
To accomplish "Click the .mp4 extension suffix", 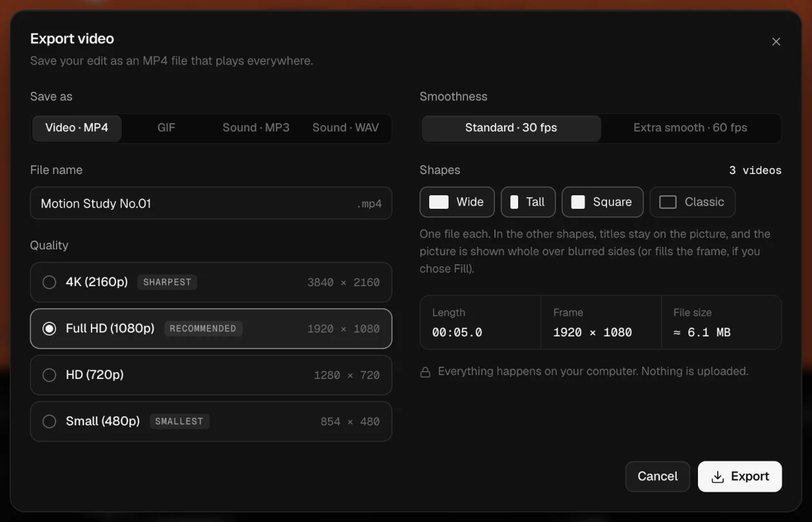I will click(x=369, y=204).
